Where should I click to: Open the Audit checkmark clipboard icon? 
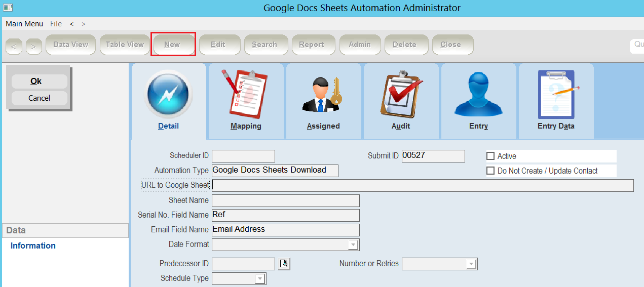pyautogui.click(x=400, y=95)
